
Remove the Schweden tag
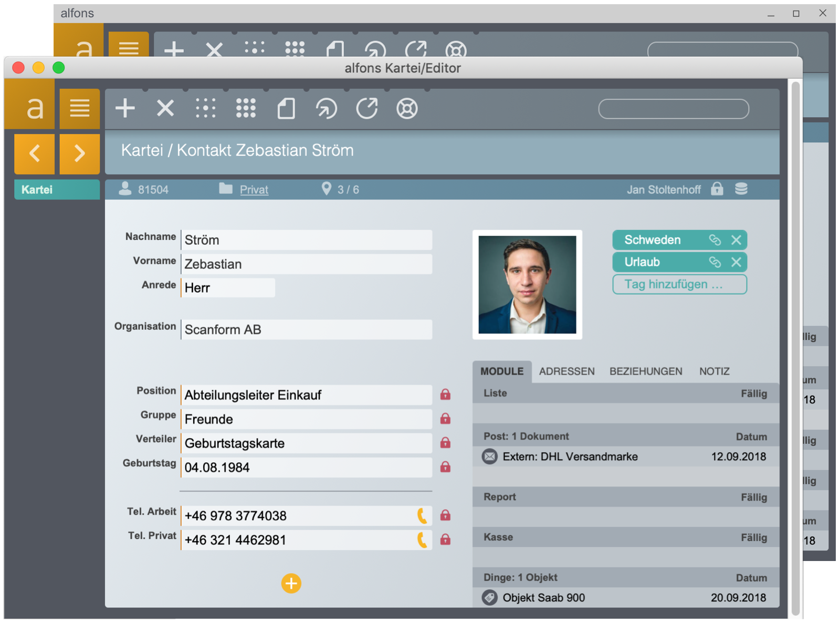(x=737, y=240)
